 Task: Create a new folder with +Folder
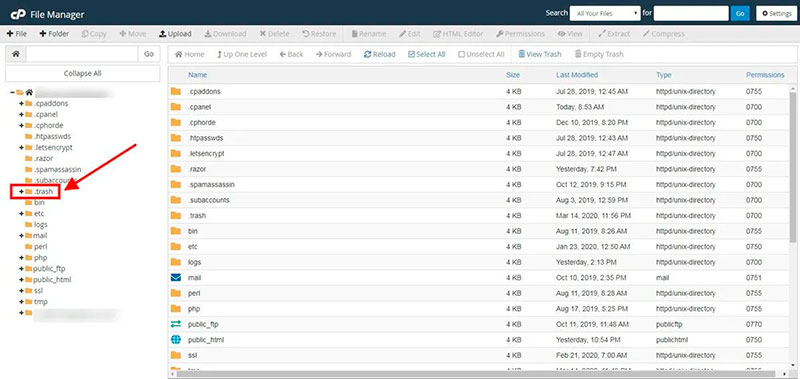(x=54, y=34)
